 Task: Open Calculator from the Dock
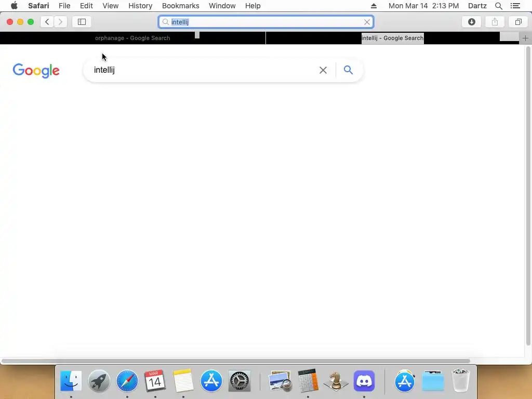[x=308, y=381]
